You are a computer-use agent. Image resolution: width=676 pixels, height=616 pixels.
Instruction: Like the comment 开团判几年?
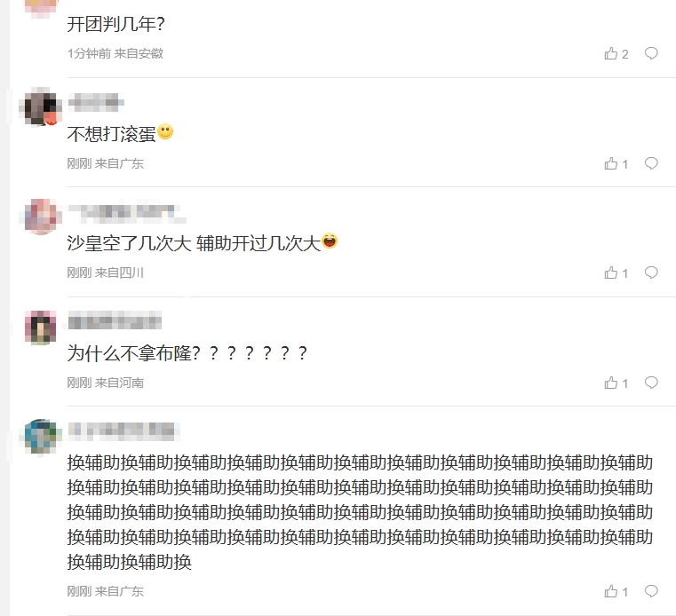(616, 53)
